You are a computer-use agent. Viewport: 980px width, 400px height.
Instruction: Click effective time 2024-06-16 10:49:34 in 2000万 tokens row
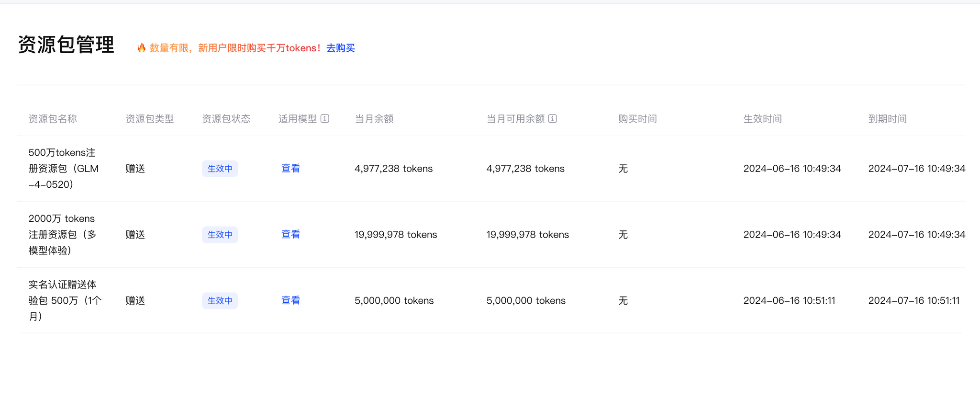pos(792,235)
